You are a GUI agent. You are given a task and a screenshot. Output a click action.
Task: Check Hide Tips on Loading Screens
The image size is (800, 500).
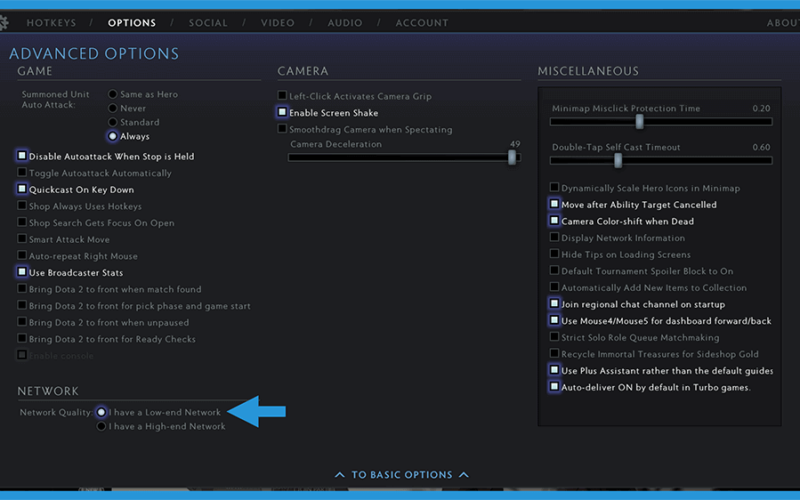554,254
